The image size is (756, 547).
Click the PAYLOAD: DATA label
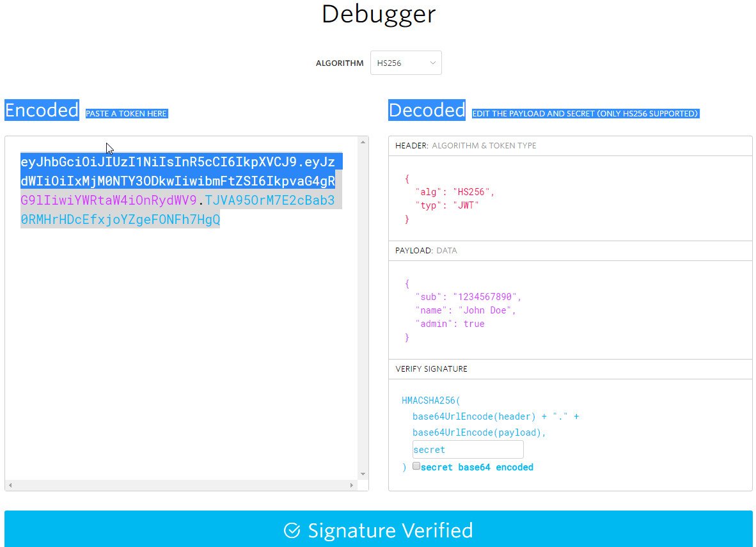426,251
